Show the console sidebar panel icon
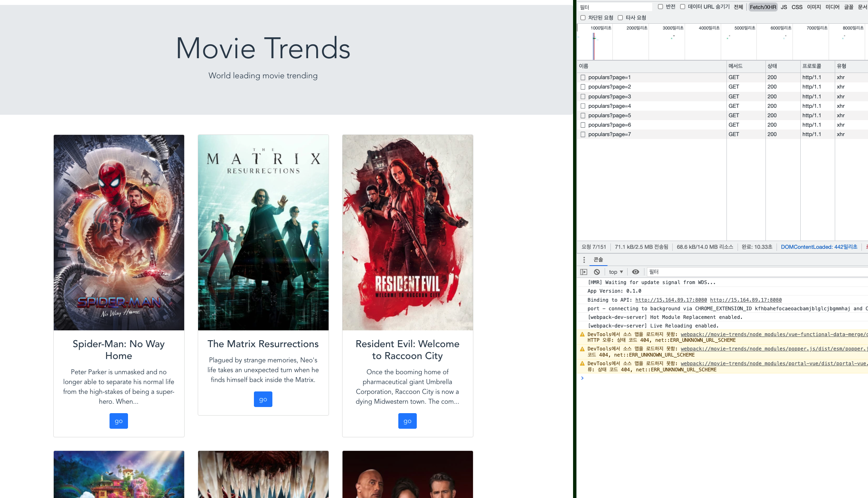Viewport: 868px width, 498px height. tap(583, 271)
